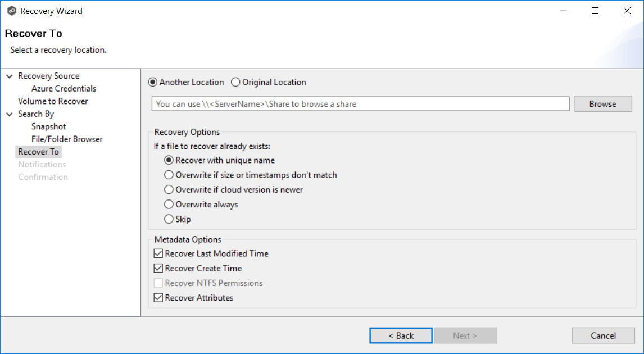Go to Volume to Recover step
Viewport: 644px width, 354px height.
53,101
